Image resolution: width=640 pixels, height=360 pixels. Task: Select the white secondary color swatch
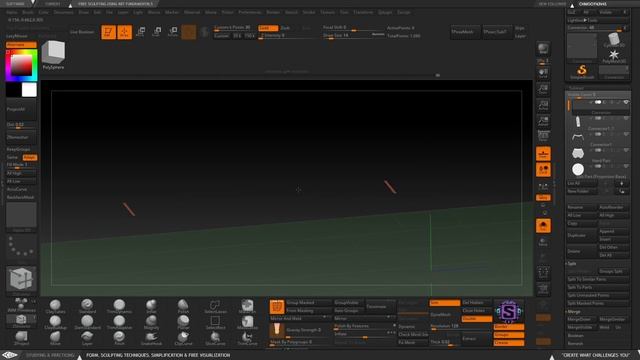pyautogui.click(x=29, y=90)
